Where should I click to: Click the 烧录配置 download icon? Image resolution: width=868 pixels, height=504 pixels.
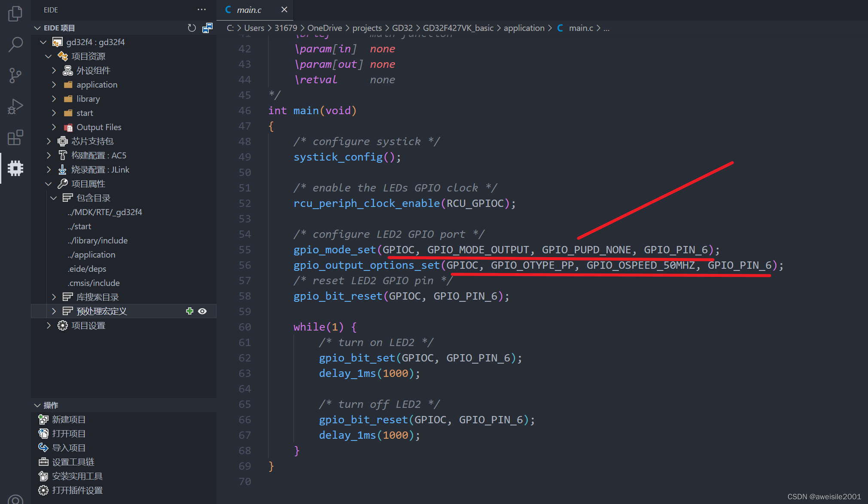point(63,170)
